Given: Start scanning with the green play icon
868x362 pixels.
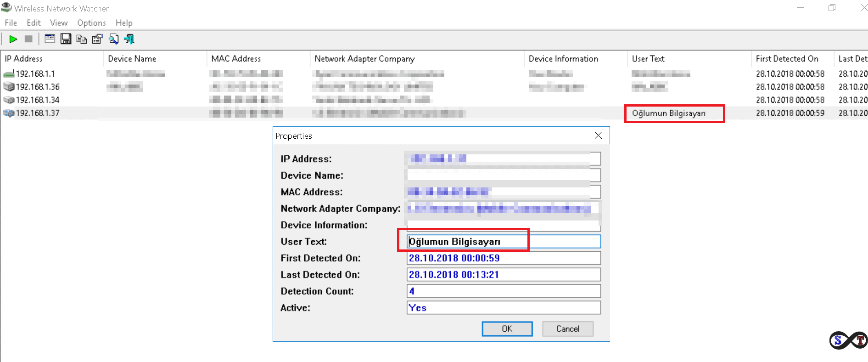Looking at the screenshot, I should pyautogui.click(x=13, y=39).
